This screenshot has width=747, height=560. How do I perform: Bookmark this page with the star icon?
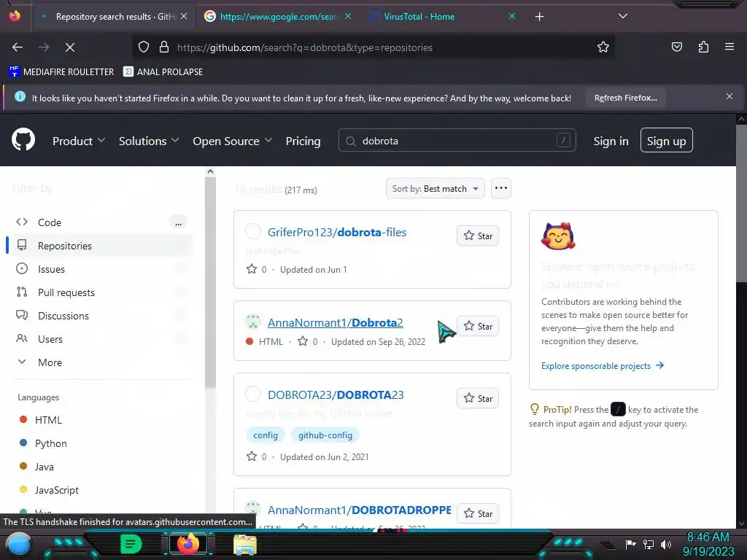[603, 47]
